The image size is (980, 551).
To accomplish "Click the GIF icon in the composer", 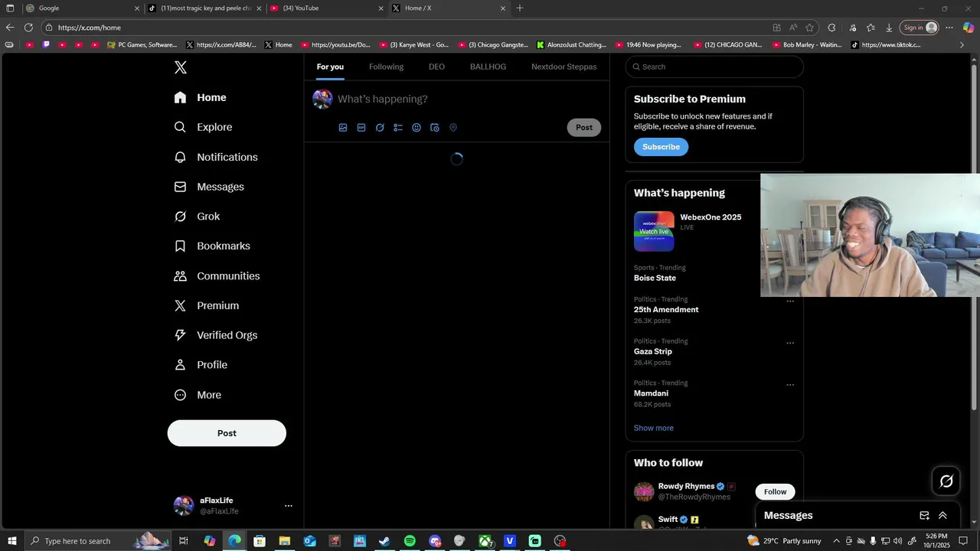I will click(361, 128).
